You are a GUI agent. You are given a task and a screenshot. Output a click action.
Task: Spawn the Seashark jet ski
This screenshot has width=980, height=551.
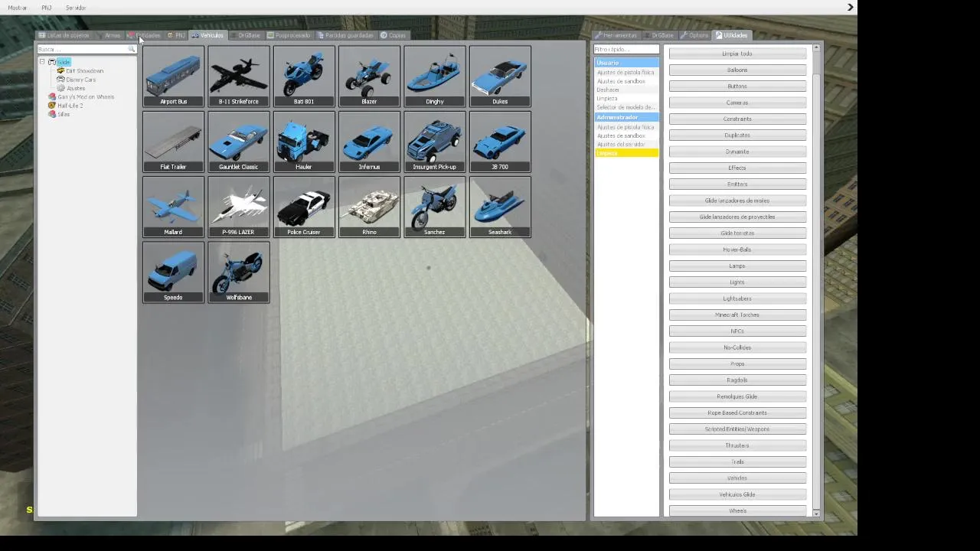(x=500, y=207)
